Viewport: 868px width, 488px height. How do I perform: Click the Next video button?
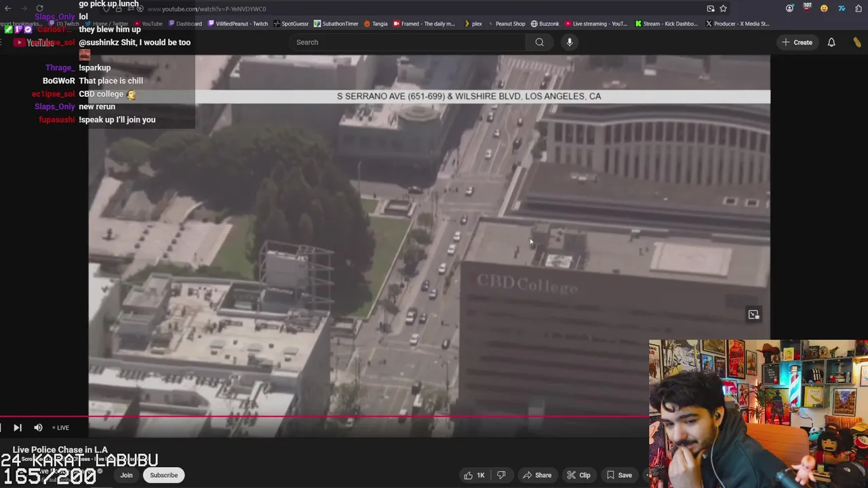pyautogui.click(x=18, y=428)
